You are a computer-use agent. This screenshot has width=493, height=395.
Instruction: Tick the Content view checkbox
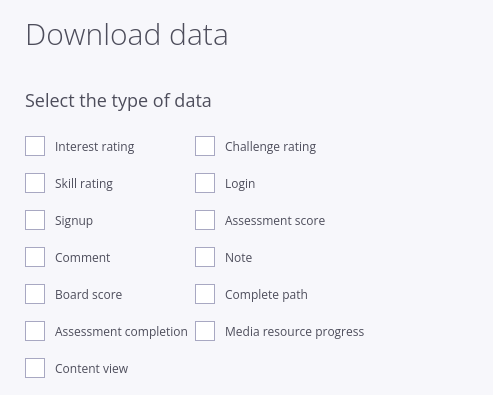click(35, 368)
